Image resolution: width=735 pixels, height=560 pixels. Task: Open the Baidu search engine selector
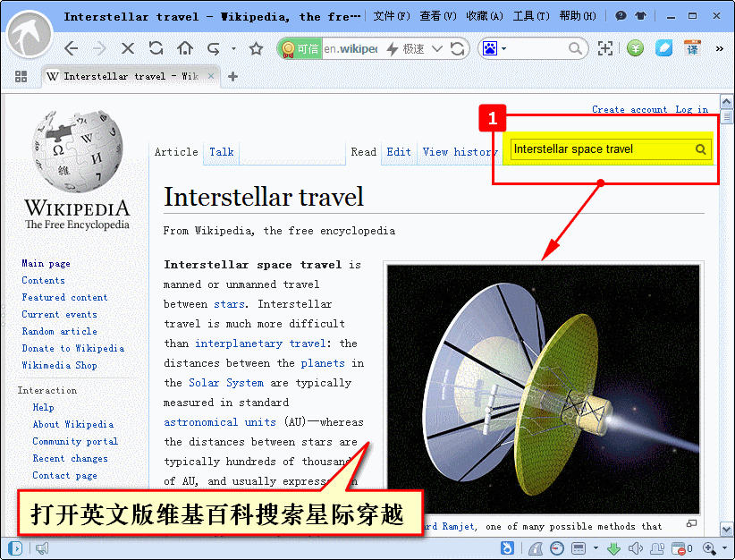[494, 48]
